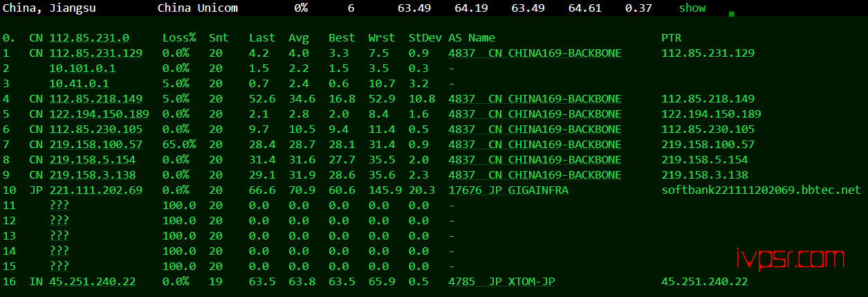Viewport: 868px width, 297px height.
Task: Open IP link 221.111.202.69 in hop 10
Action: (96, 190)
